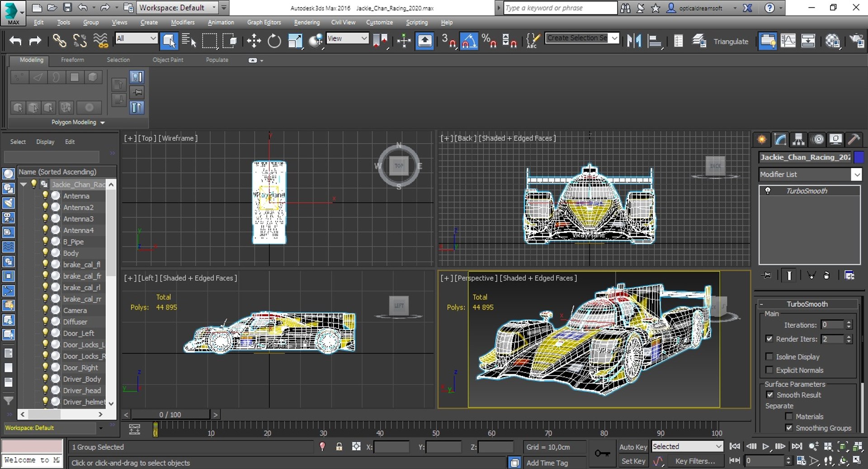Toggle the Angle Snap tool

[469, 41]
